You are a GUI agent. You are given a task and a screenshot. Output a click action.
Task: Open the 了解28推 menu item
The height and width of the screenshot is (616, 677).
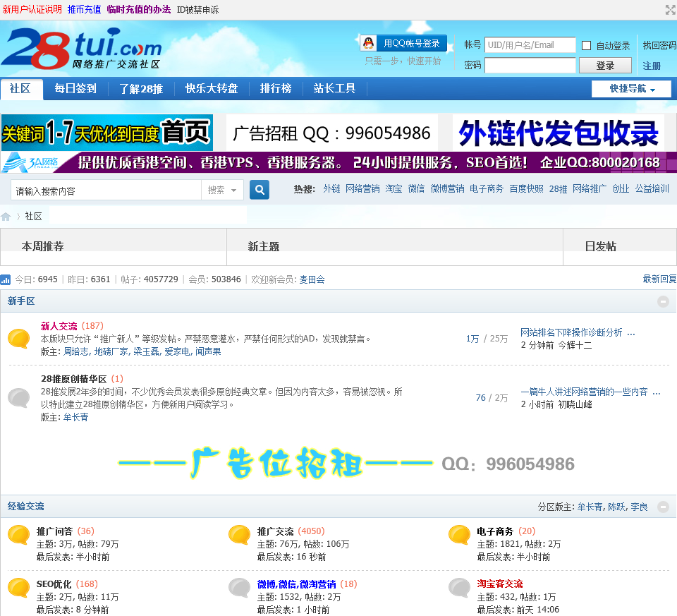(x=141, y=89)
